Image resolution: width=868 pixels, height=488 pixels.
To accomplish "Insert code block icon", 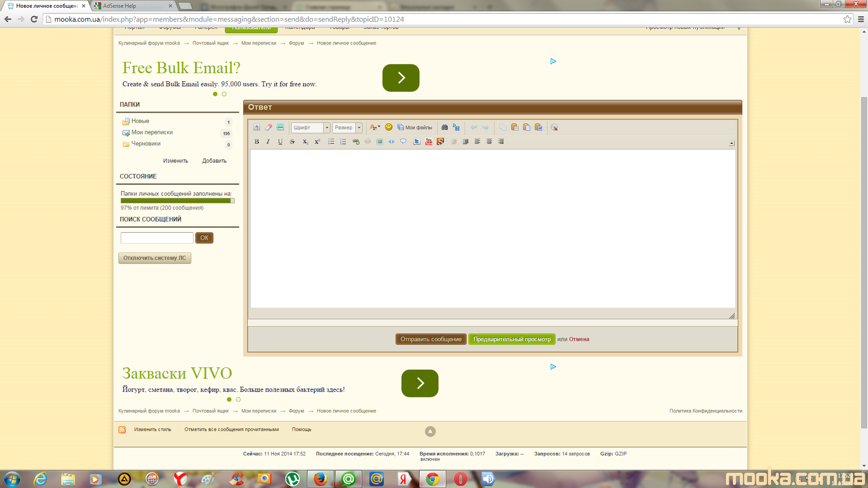I will (392, 142).
